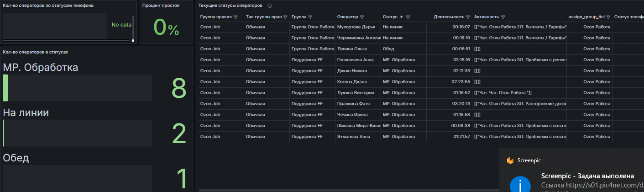Select operator cell Правкина Фатя
The height and width of the screenshot is (192, 644).
coord(358,104)
